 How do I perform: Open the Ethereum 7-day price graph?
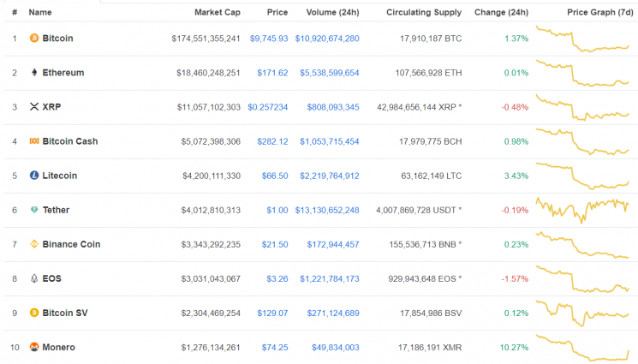pyautogui.click(x=582, y=73)
